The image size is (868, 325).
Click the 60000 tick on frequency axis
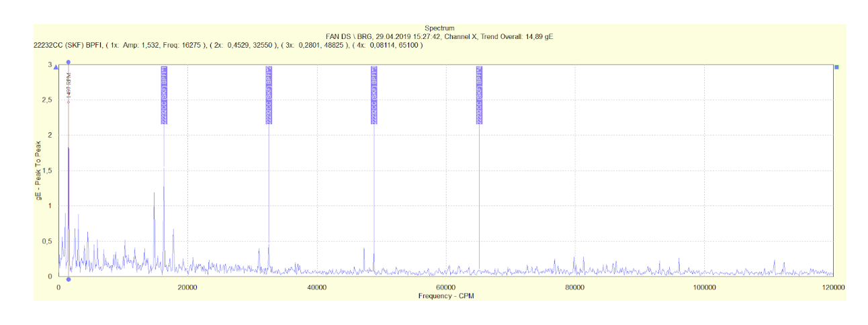[x=445, y=287]
